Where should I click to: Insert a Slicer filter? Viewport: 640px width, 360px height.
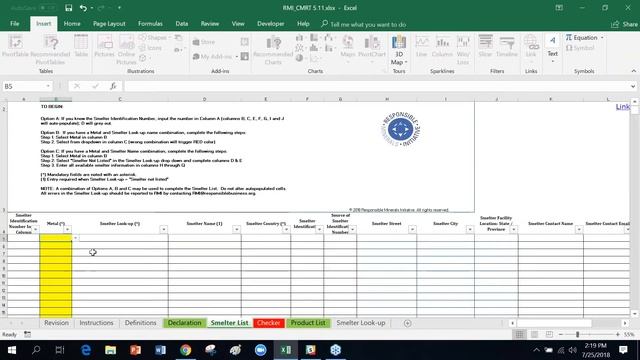pos(485,46)
